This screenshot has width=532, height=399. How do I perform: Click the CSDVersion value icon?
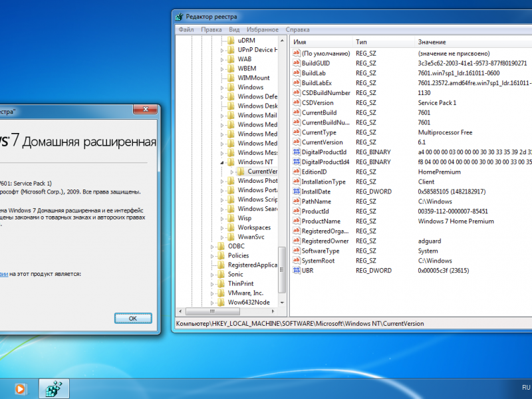[297, 102]
